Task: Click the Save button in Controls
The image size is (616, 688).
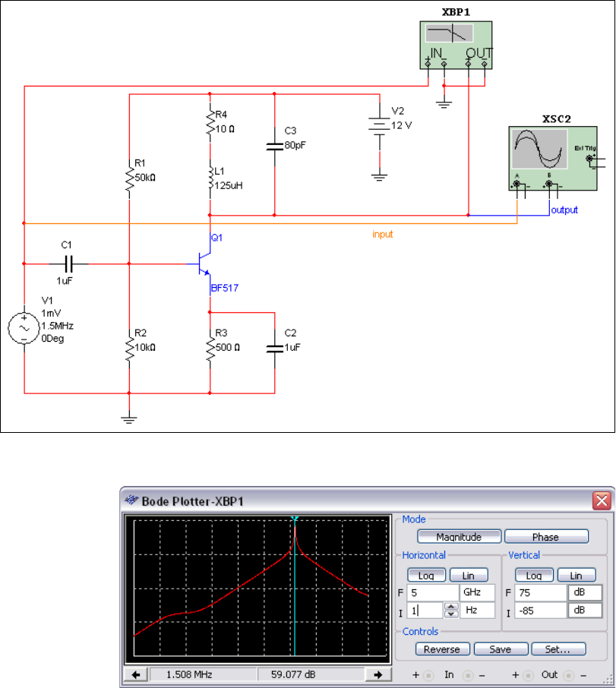Action: (x=501, y=649)
